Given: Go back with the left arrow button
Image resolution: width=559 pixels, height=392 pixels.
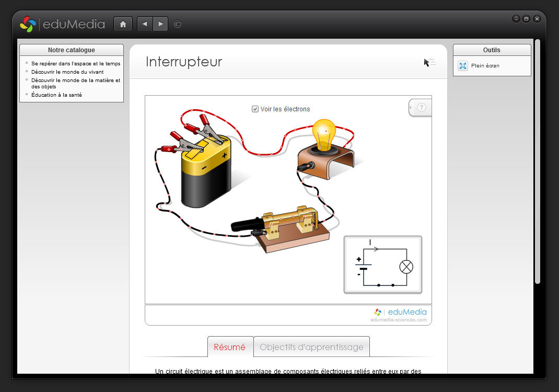Looking at the screenshot, I should point(145,24).
